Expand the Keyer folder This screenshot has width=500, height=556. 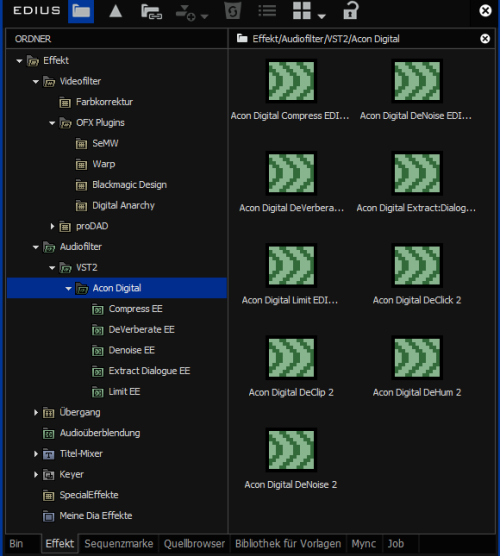pos(36,474)
